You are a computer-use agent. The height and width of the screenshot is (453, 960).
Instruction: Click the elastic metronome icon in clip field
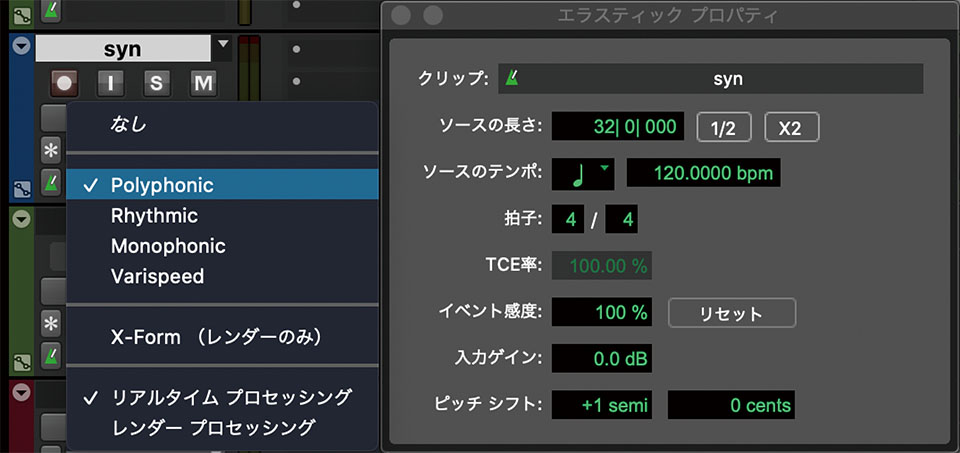512,78
